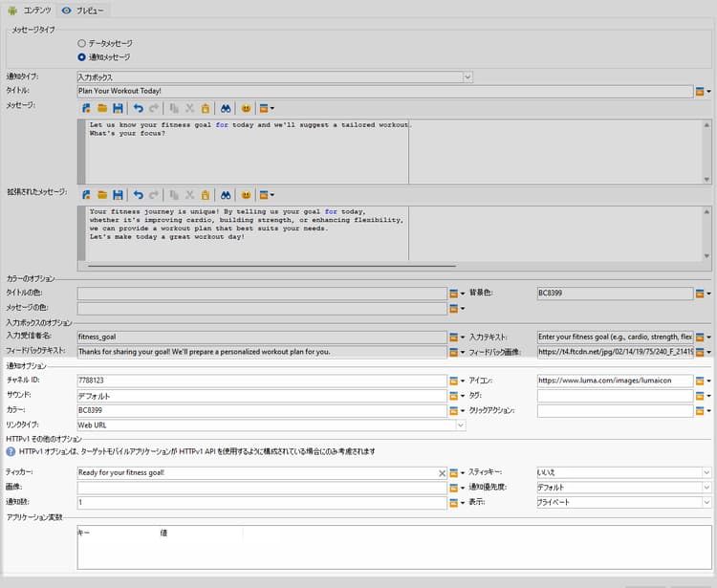Switch to the コンテンツ tab
This screenshot has width=717, height=588.
(x=30, y=11)
